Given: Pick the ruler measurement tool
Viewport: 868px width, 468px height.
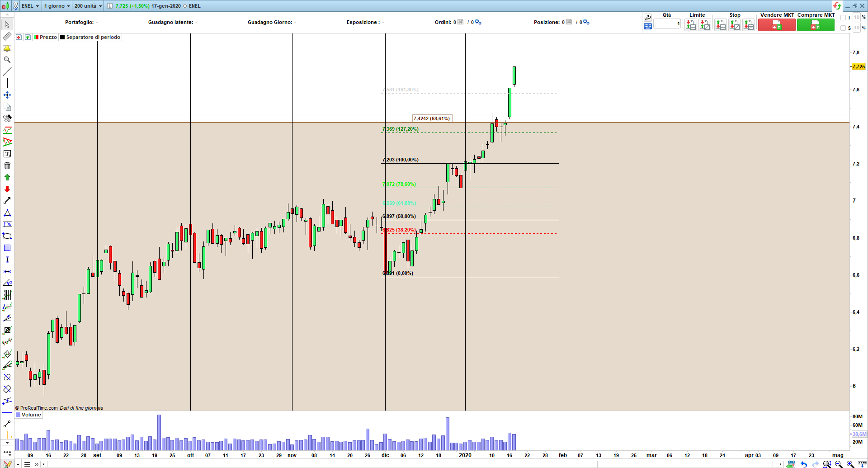Looking at the screenshot, I should pyautogui.click(x=7, y=36).
